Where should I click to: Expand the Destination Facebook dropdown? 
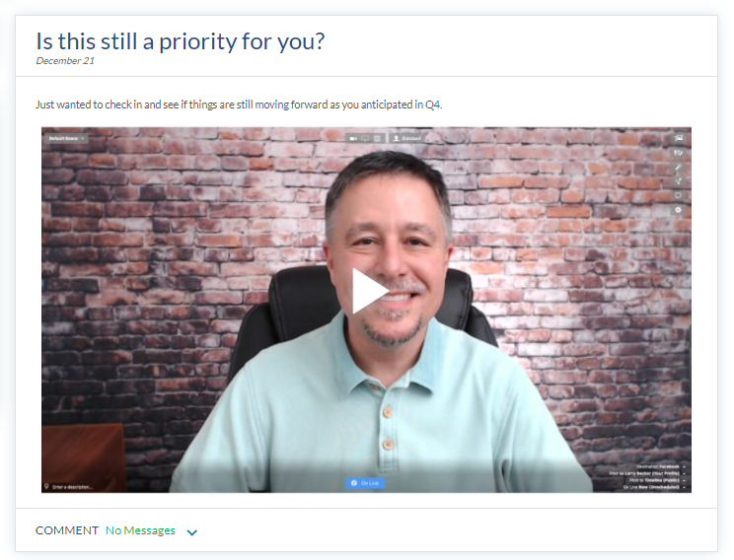click(661, 466)
